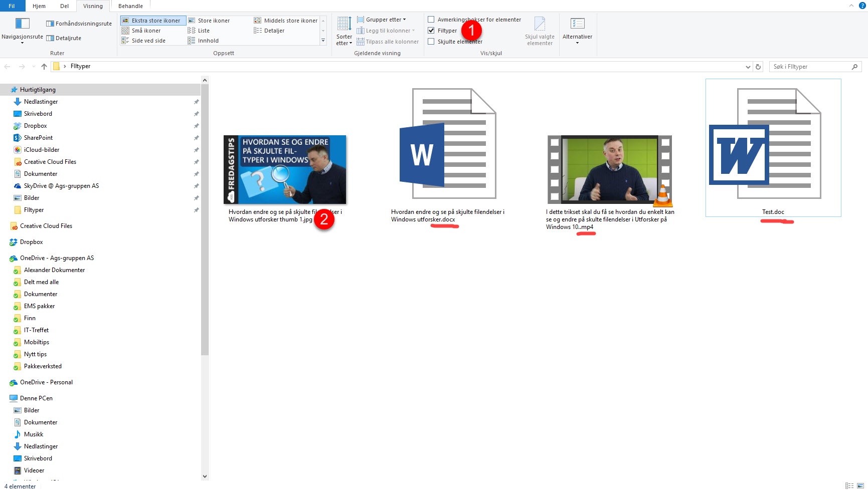Switch to Liste layout

point(199,31)
